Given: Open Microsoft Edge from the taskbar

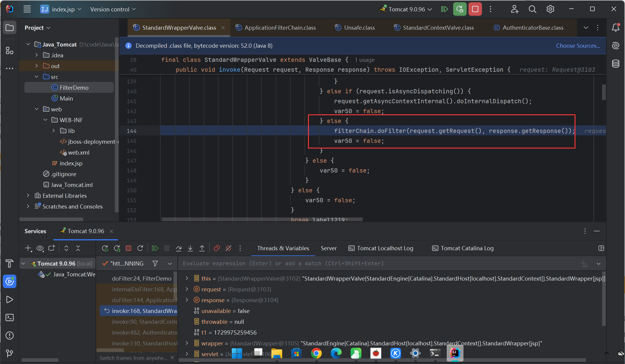Looking at the screenshot, I should pos(336,353).
